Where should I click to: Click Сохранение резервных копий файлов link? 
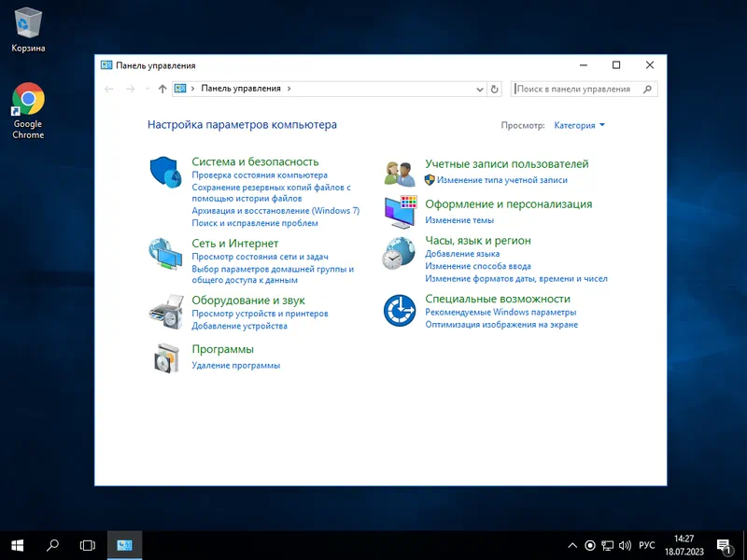click(271, 193)
